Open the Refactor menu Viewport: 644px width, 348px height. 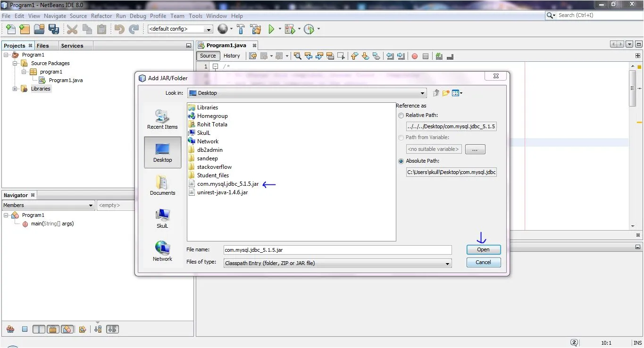click(x=101, y=16)
